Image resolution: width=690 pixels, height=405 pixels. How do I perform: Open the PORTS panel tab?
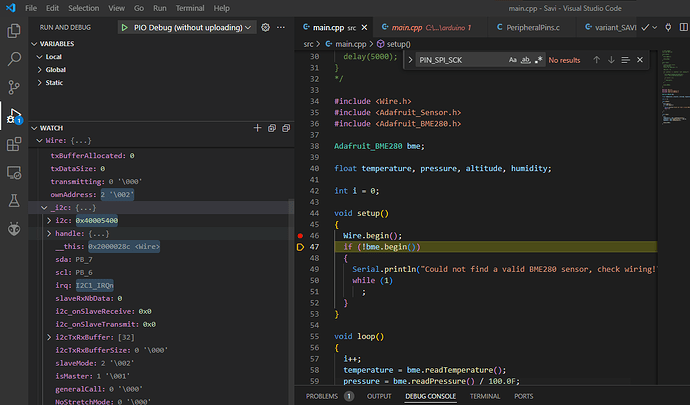tap(524, 396)
